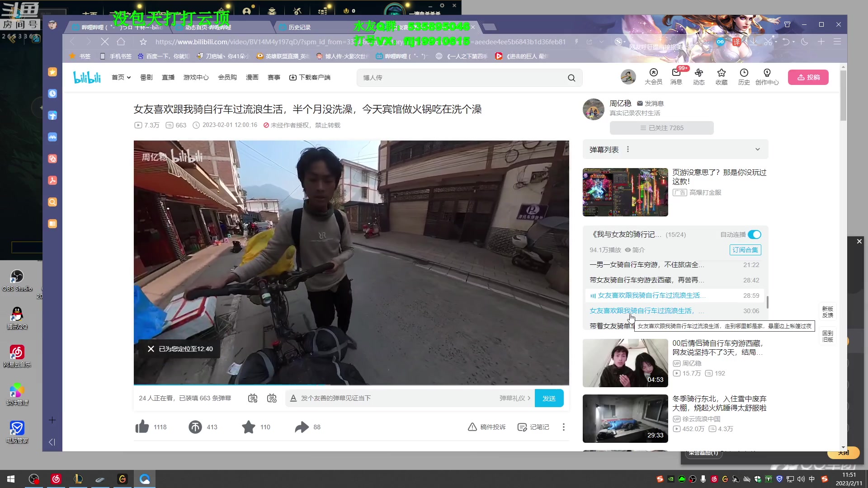Expand the 弹幕列表 panel
Image resolution: width=868 pixels, height=488 pixels.
[x=758, y=150]
